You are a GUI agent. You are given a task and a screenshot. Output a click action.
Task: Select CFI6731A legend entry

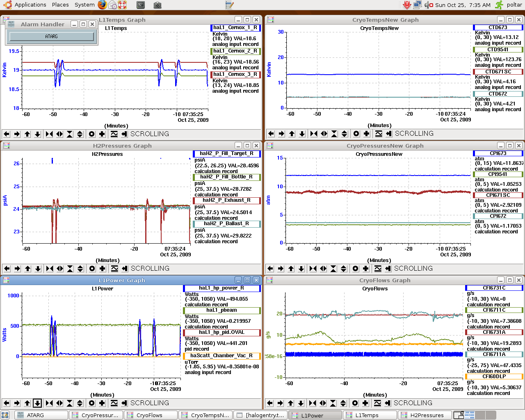(x=494, y=332)
